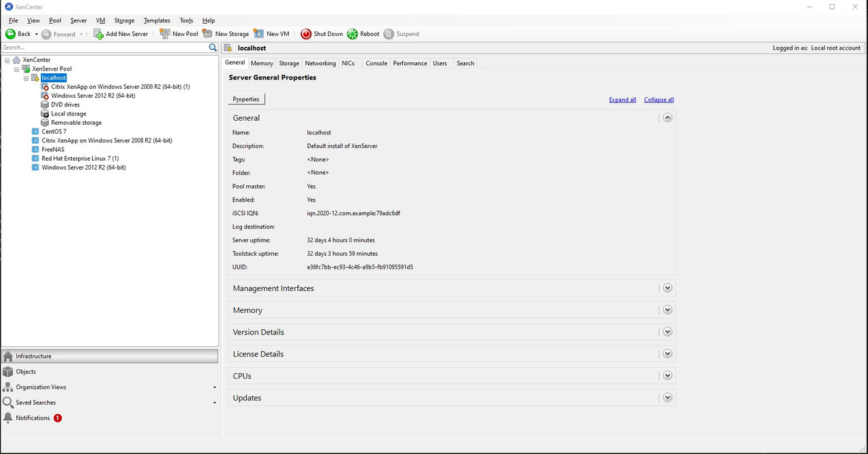Expand the Version Details section

click(x=667, y=332)
